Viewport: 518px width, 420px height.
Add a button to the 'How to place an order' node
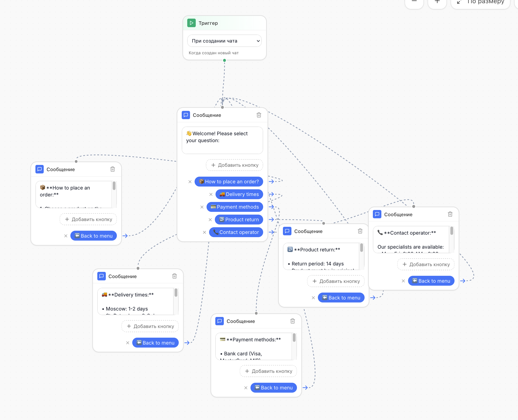point(88,219)
